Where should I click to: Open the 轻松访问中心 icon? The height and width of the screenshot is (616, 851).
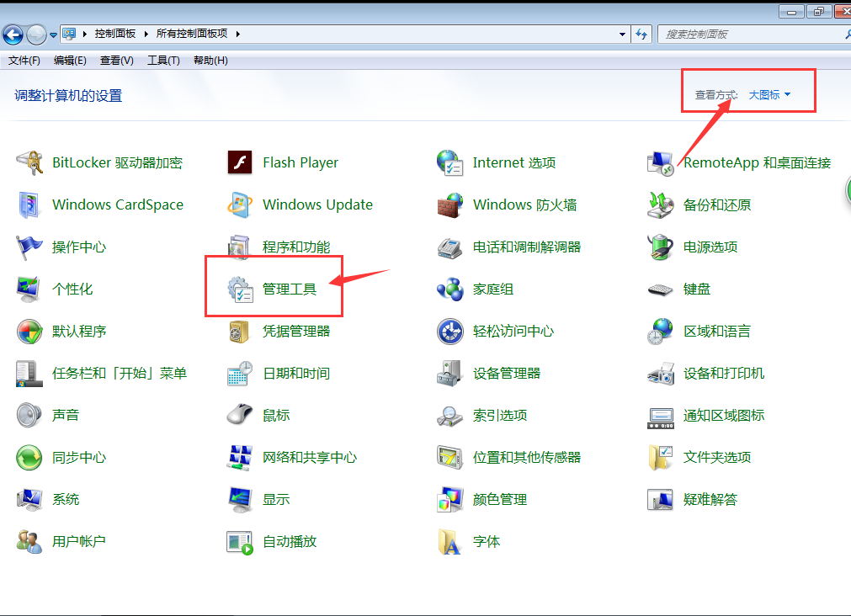click(450, 331)
